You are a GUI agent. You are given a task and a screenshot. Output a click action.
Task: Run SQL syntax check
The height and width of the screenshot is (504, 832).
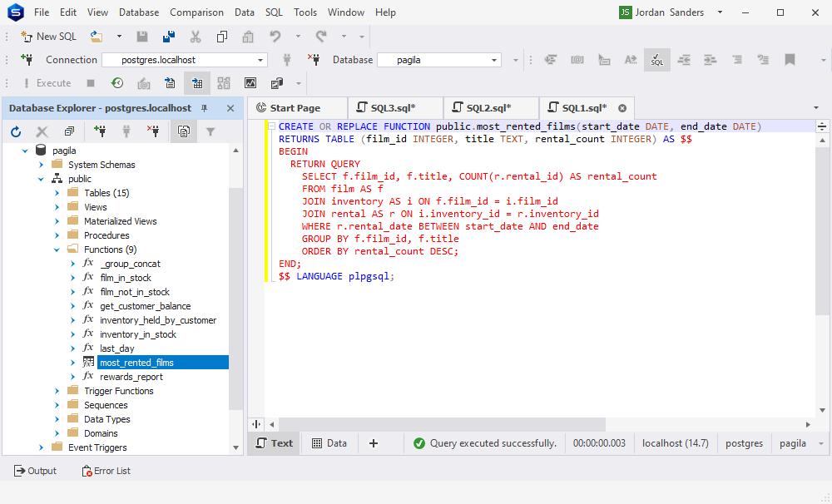[x=656, y=61]
